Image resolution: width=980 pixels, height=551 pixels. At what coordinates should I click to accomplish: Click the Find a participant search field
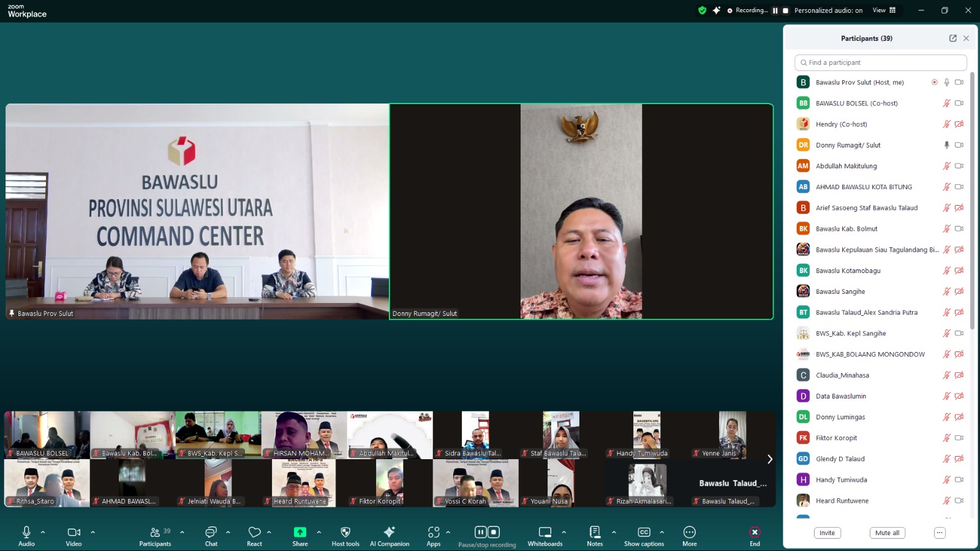click(x=880, y=62)
